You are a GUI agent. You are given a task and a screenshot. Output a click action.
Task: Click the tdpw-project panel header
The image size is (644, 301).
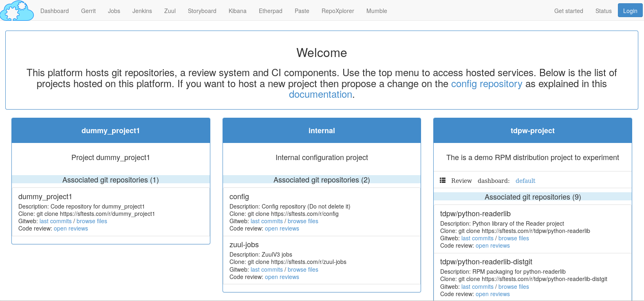(x=532, y=131)
